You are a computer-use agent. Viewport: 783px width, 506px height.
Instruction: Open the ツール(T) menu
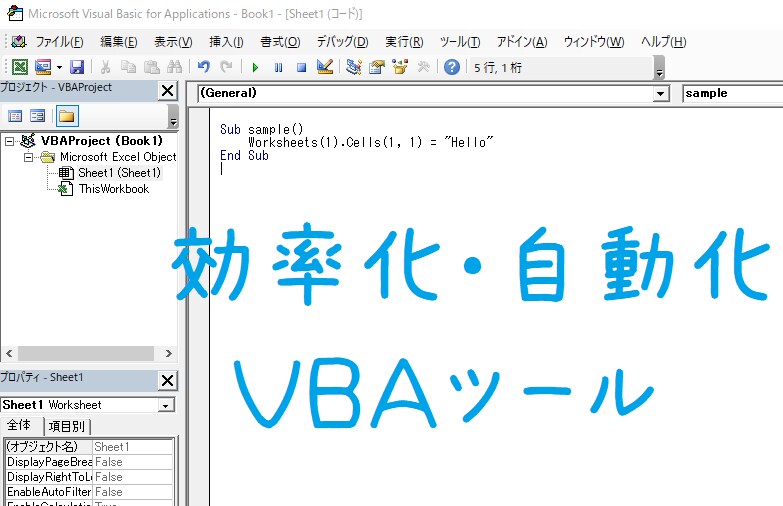click(459, 41)
